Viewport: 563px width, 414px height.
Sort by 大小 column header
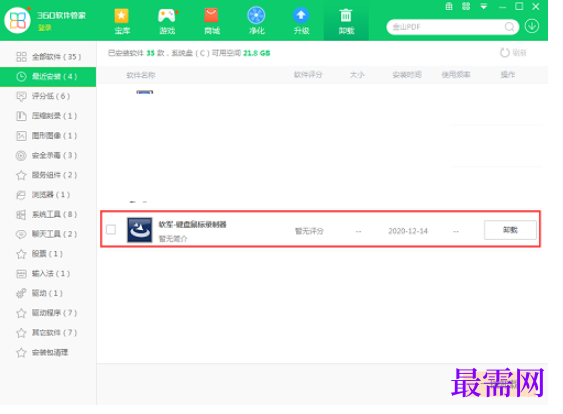point(357,75)
